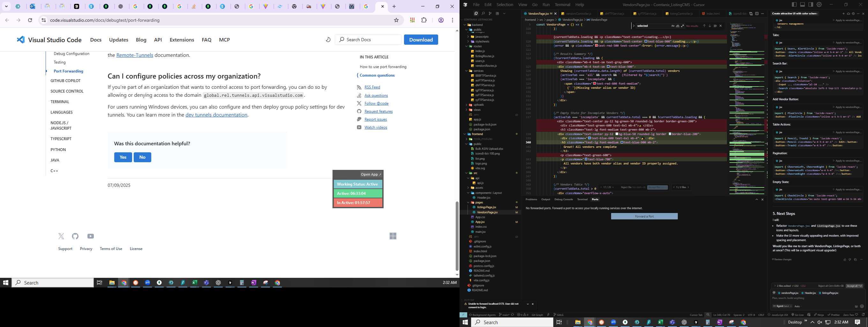868x327 pixels.
Task: Toggle Use Regular Expression in find widget
Action: point(683,26)
